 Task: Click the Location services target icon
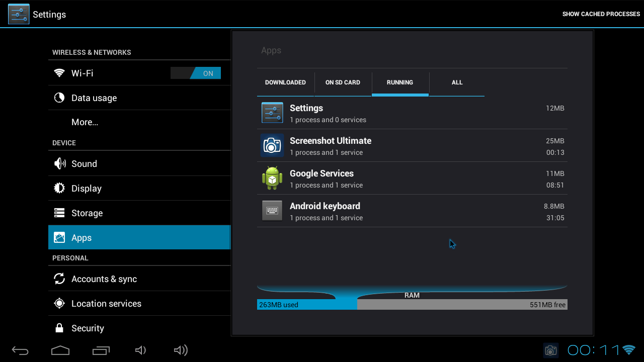coord(59,303)
